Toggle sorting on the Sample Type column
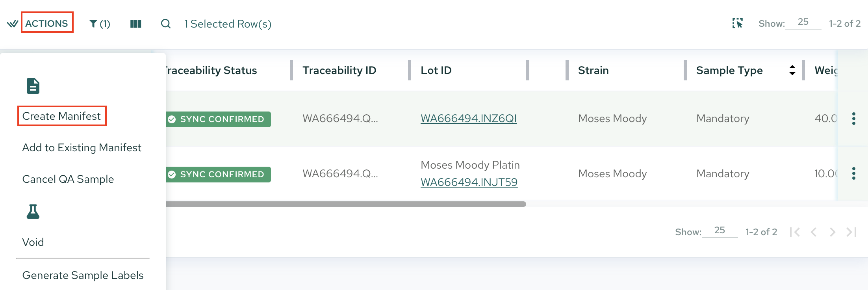 (792, 70)
